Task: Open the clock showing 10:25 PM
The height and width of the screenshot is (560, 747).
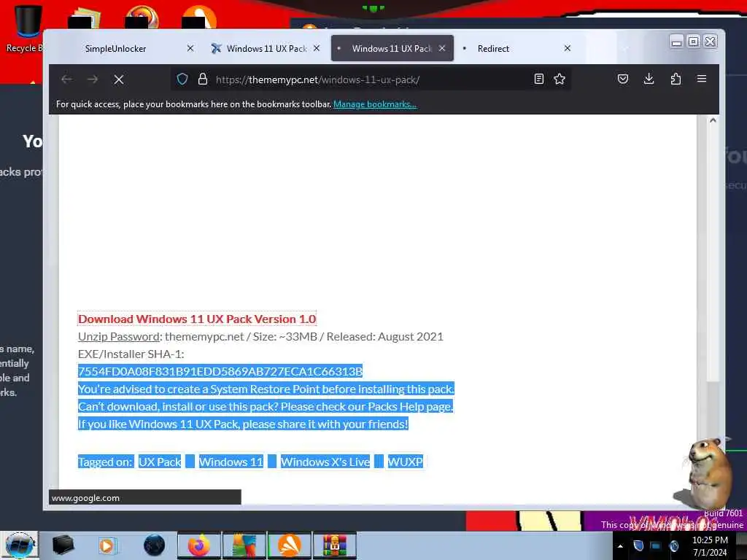Action: click(710, 546)
